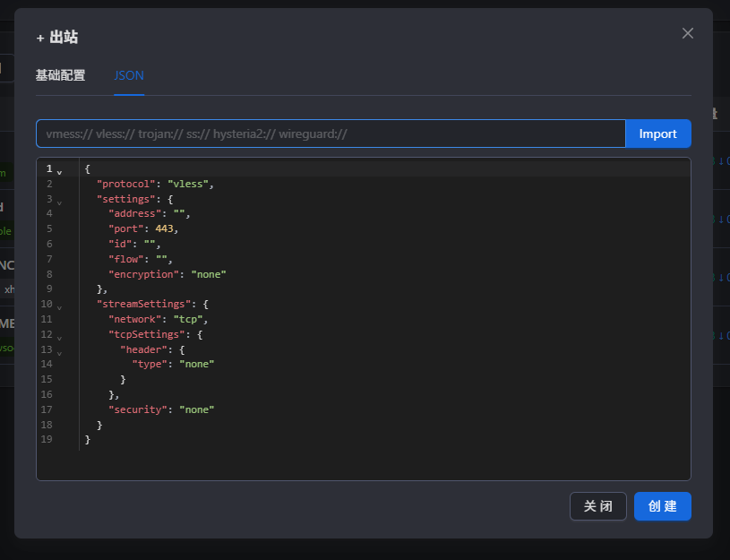Collapse the fold arrow on line 1
This screenshot has width=730, height=560.
click(x=60, y=172)
